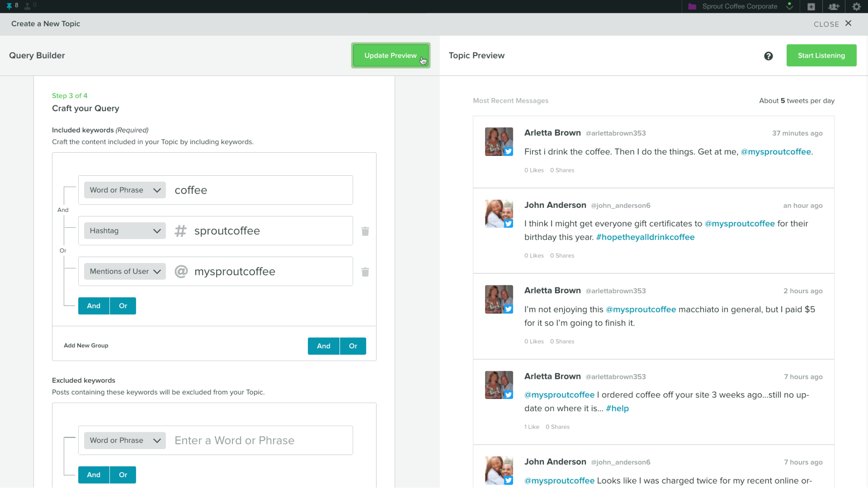
Task: Expand the Word or Phrase dropdown for coffee
Action: pos(125,190)
